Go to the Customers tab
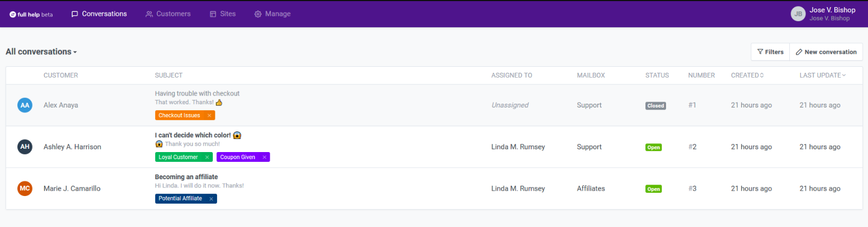Image resolution: width=868 pixels, height=227 pixels. coord(168,14)
